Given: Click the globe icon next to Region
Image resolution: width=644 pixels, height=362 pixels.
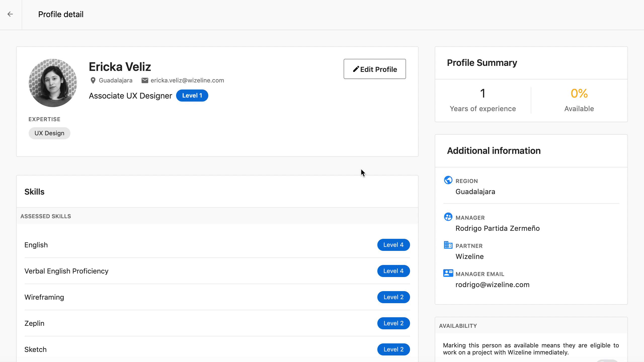Looking at the screenshot, I should click(x=448, y=180).
